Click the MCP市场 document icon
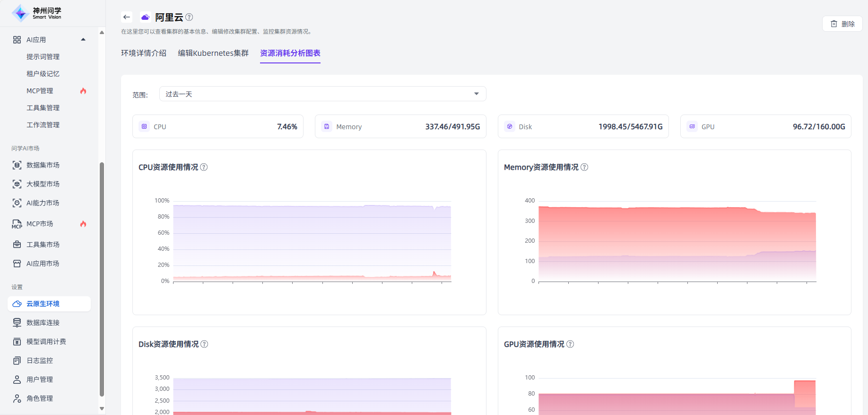 [17, 224]
